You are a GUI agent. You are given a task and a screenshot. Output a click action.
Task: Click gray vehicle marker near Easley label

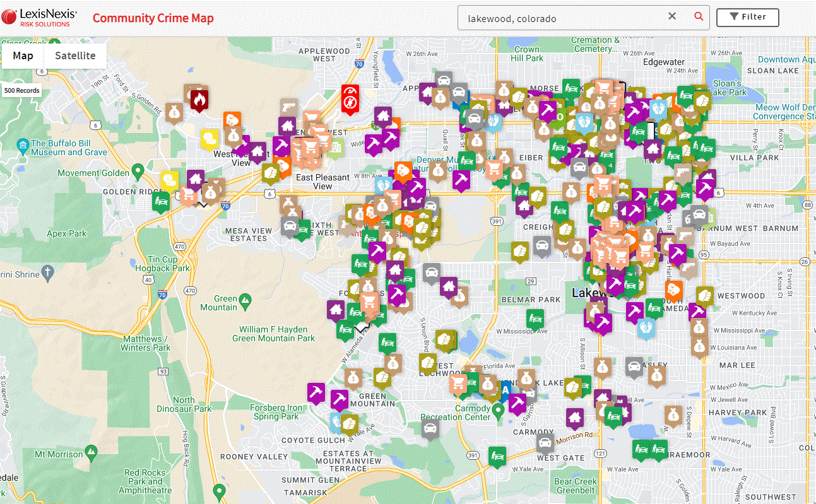(634, 366)
